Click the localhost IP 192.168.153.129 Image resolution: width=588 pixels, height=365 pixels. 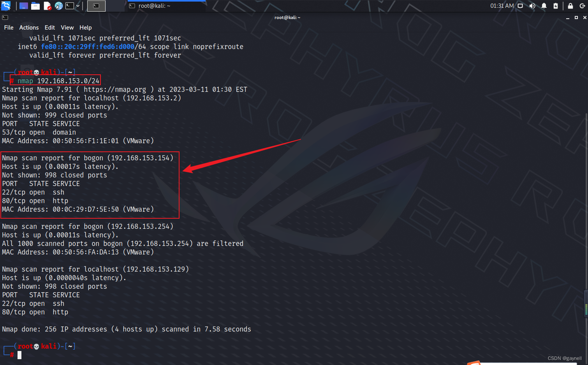156,269
